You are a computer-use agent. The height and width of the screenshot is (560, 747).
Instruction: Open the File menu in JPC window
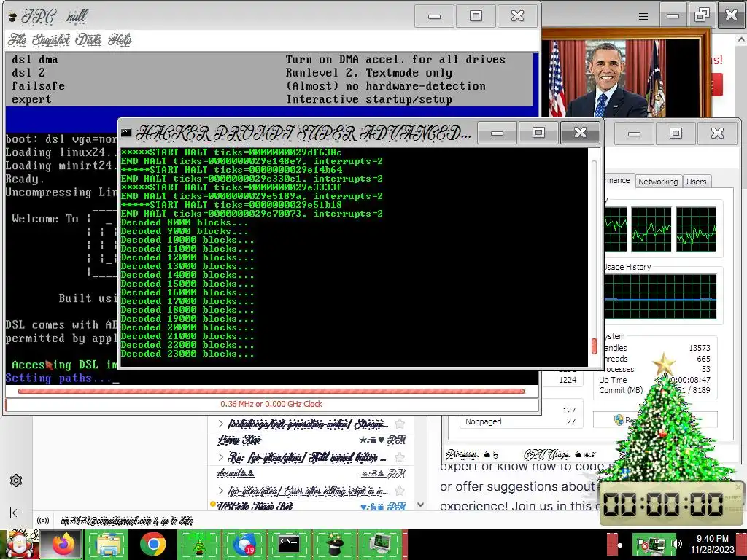pos(18,39)
